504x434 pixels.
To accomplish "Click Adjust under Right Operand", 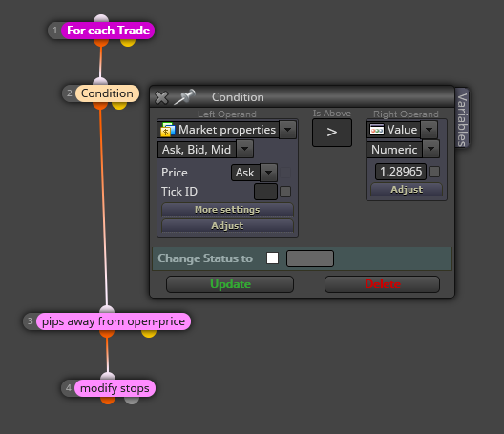I will coord(407,190).
